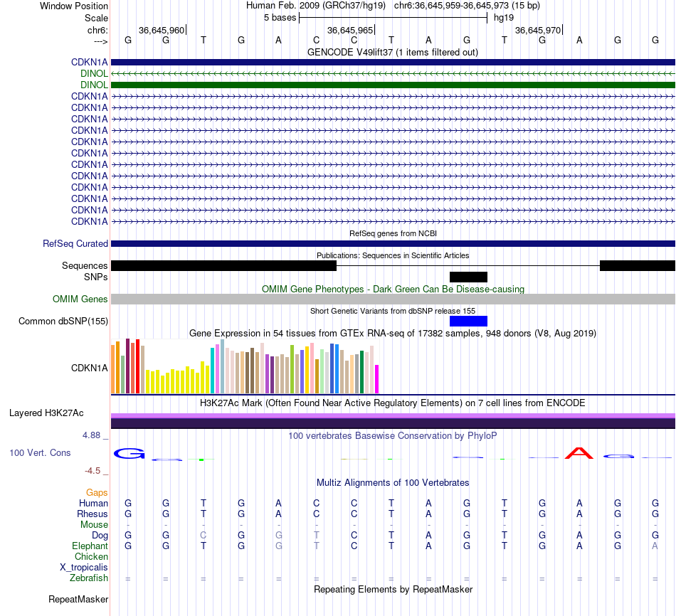Click the magenta bar in GTEx expression chart

pos(377,379)
